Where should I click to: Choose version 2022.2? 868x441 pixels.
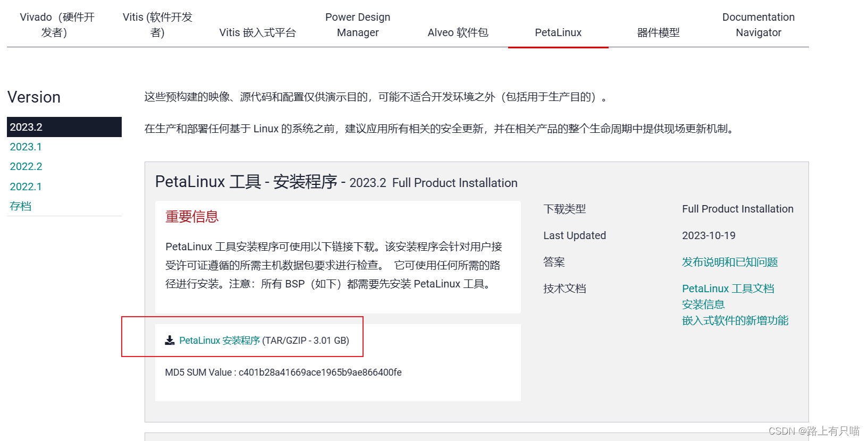26,166
